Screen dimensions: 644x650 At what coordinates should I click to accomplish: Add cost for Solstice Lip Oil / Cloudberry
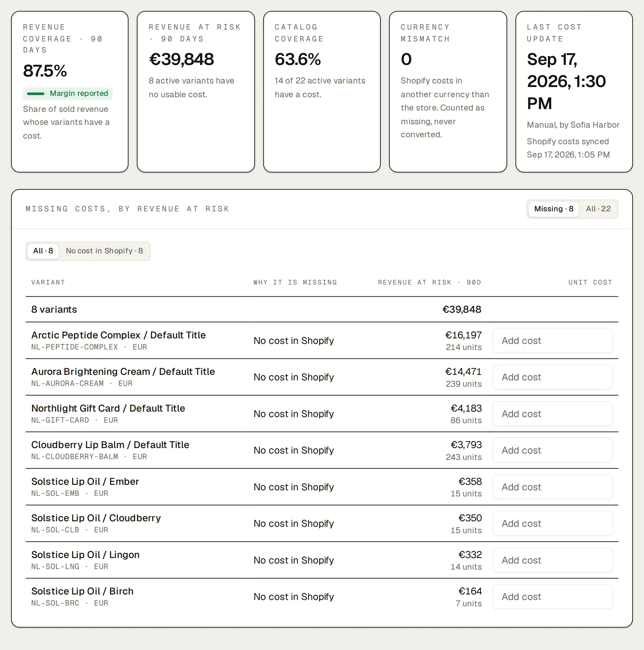point(553,523)
